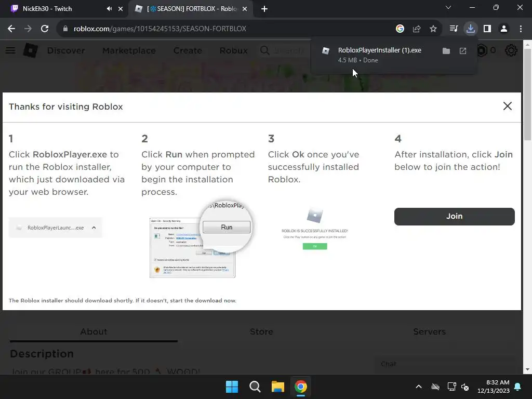This screenshot has height=399, width=532.
Task: Close the FORTBLOX Roblox tab
Action: pyautogui.click(x=245, y=9)
